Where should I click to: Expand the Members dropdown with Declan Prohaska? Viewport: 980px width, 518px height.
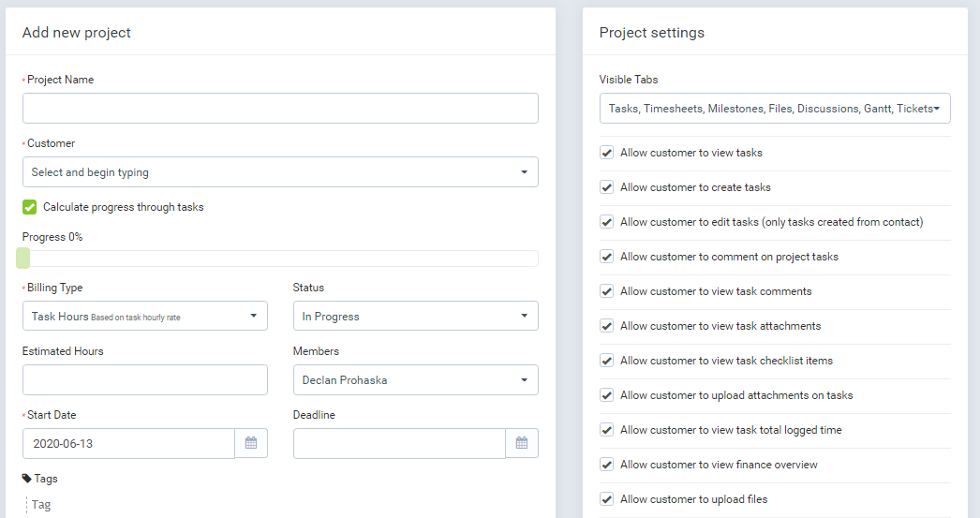pos(416,380)
